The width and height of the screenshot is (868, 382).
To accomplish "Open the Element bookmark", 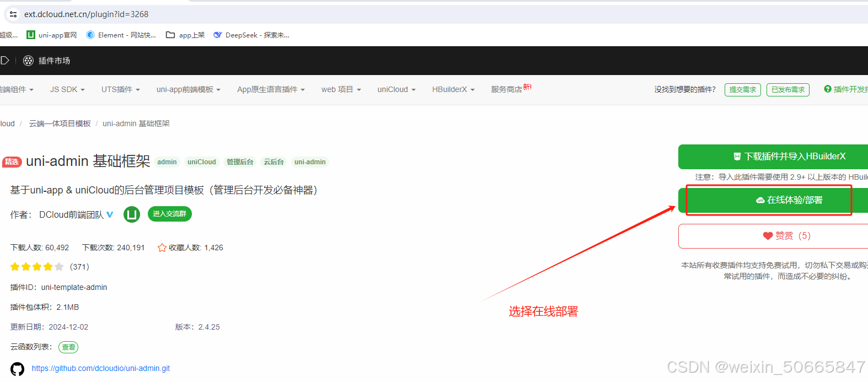I will [121, 35].
